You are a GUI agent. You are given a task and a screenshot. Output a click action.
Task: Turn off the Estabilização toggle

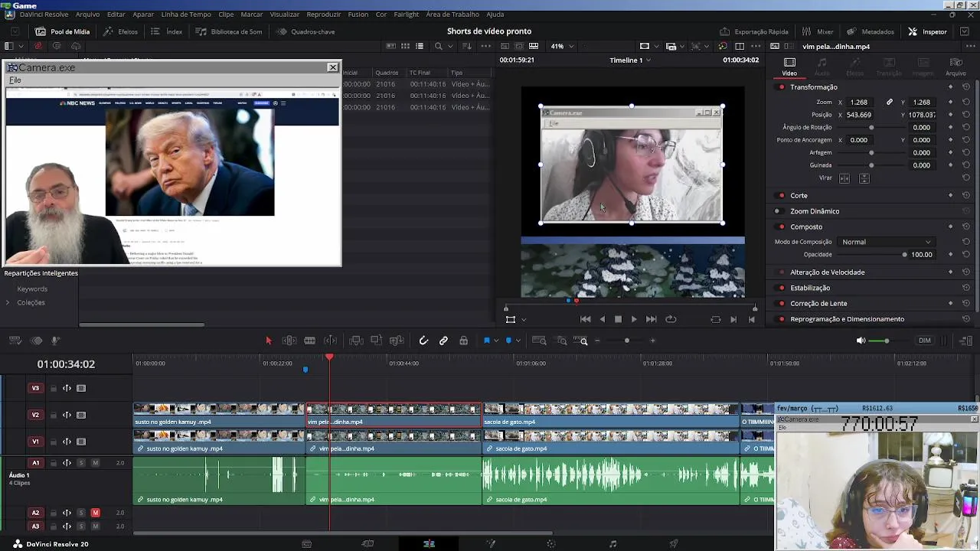tap(781, 289)
